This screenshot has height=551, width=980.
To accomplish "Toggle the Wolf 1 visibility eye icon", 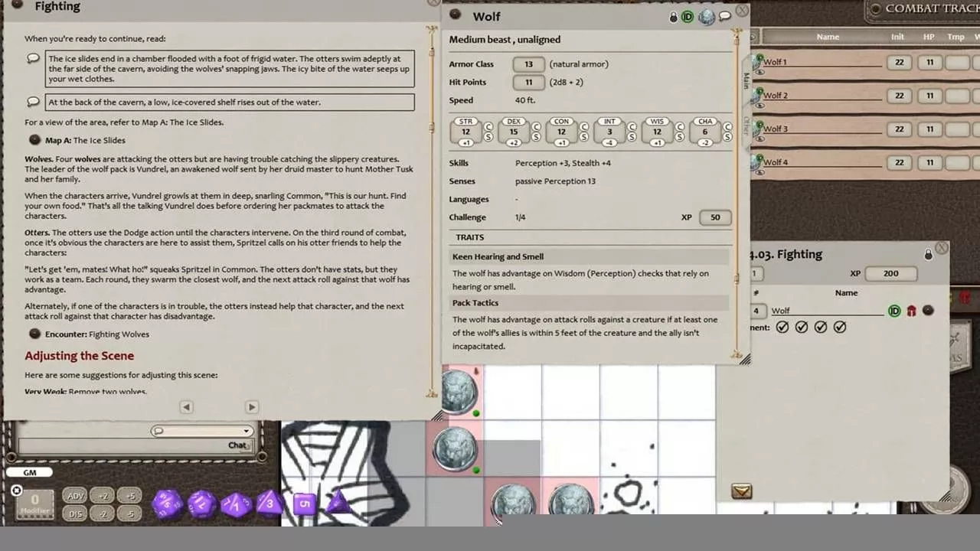I will [760, 72].
